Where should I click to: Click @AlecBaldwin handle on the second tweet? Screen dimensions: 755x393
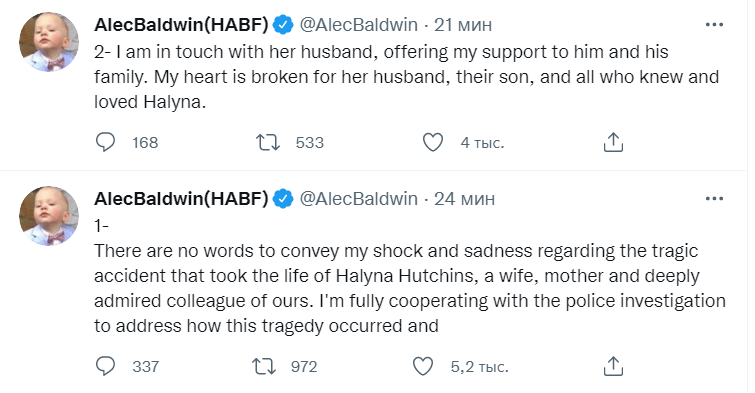tap(359, 198)
